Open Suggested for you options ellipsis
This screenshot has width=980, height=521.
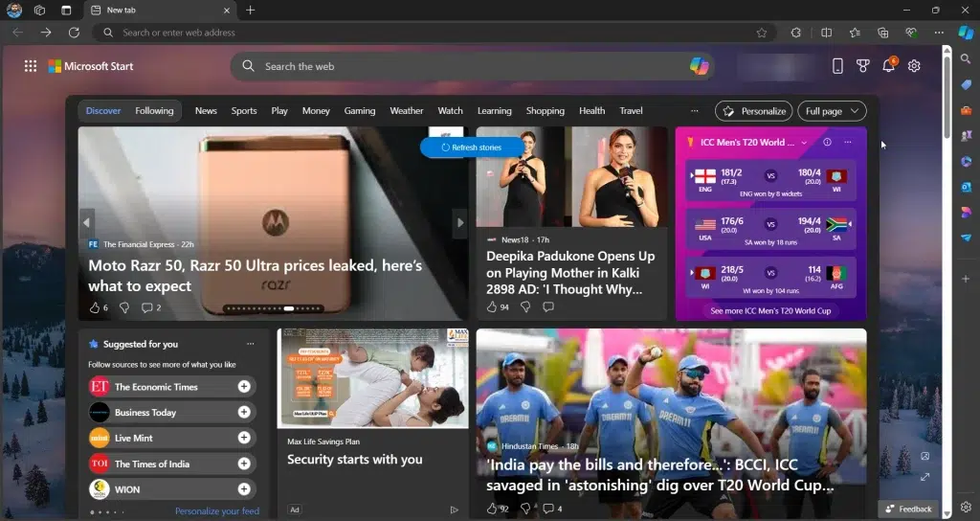coord(250,344)
